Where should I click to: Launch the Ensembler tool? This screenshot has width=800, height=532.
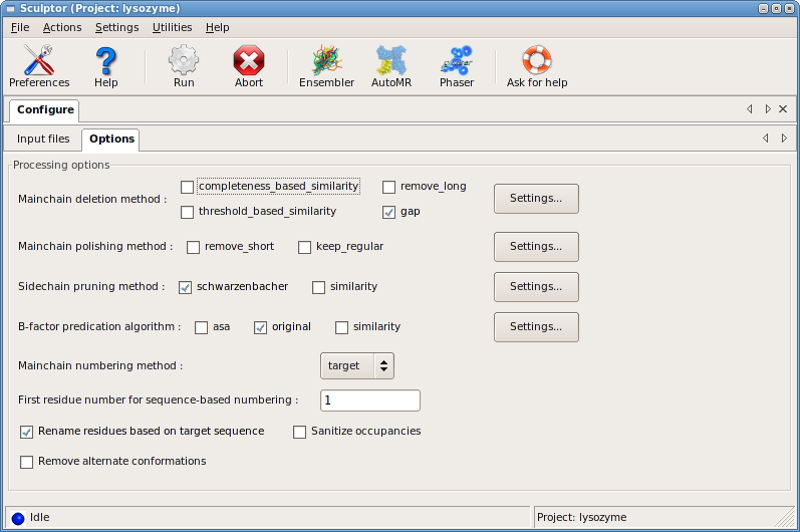tap(327, 66)
